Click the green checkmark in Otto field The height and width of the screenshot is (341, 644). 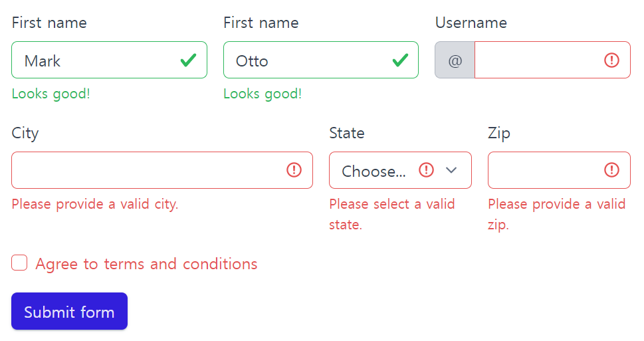point(400,60)
